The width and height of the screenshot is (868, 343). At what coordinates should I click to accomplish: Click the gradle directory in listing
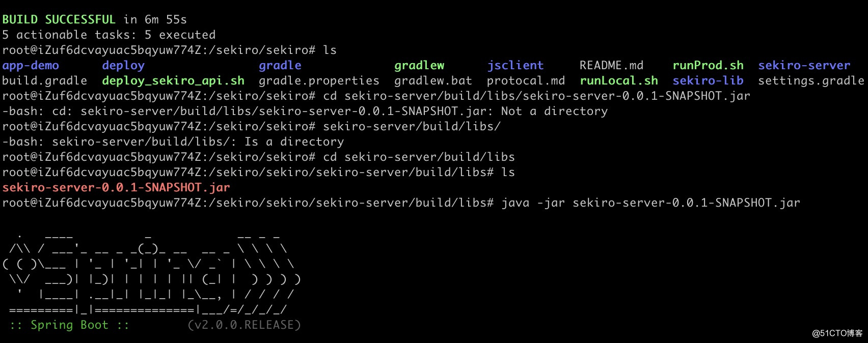tap(280, 66)
